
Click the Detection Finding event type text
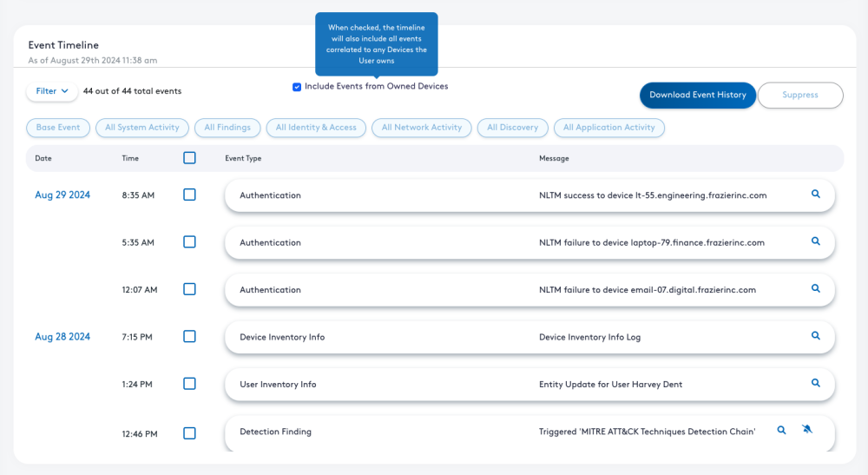coord(276,432)
